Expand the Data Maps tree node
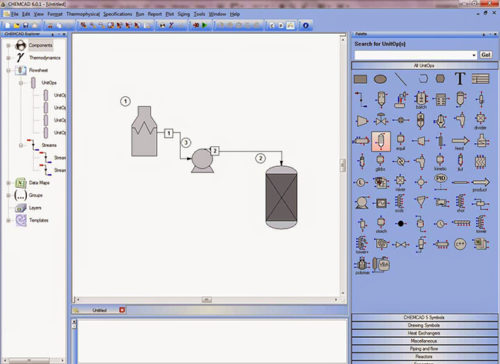500x364 pixels. click(8, 183)
